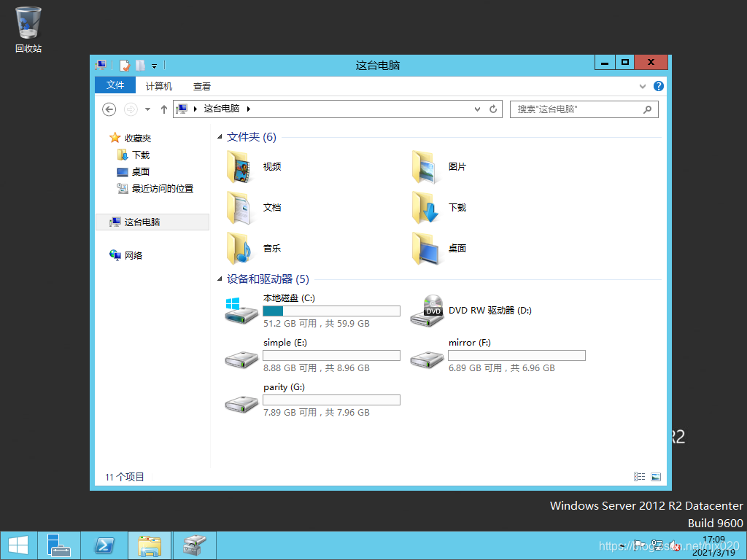Click the 11 个项目 status text

click(124, 477)
